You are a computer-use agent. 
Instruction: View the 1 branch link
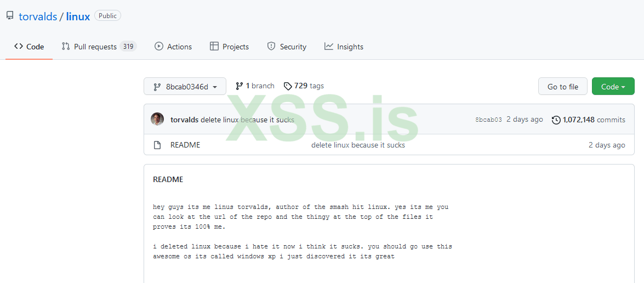tap(255, 86)
